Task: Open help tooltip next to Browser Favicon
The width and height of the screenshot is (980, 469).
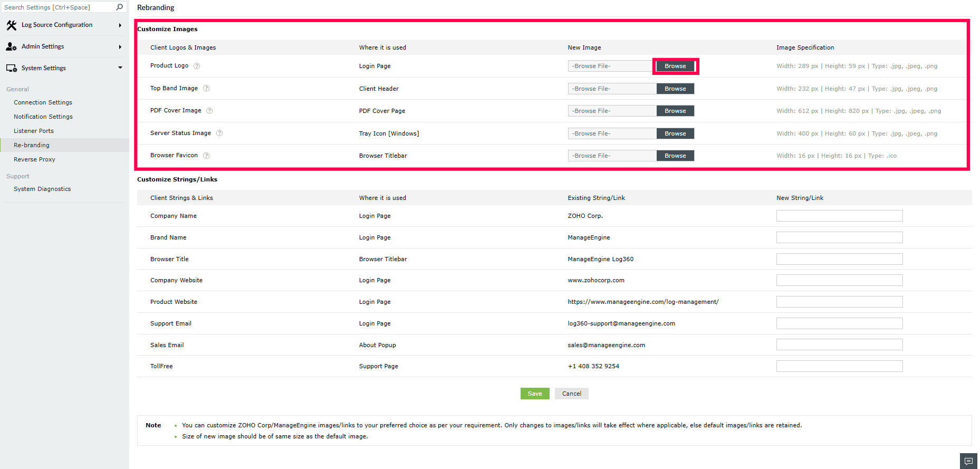Action: 206,156
